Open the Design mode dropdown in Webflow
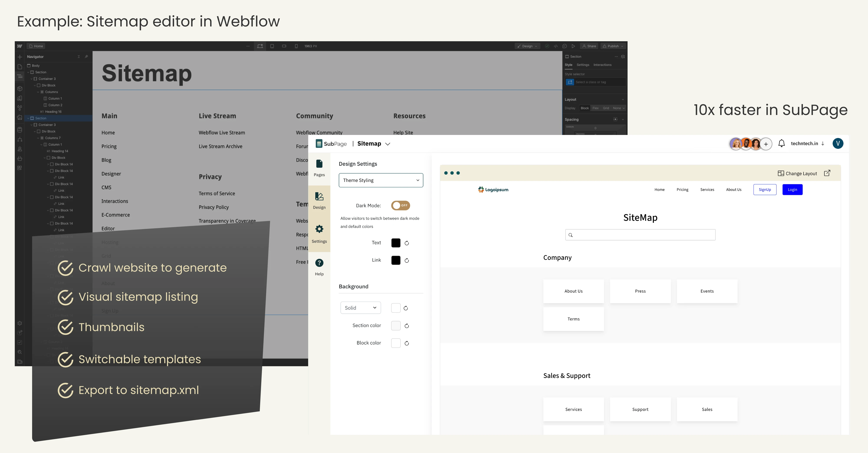The height and width of the screenshot is (453, 868). tap(527, 46)
